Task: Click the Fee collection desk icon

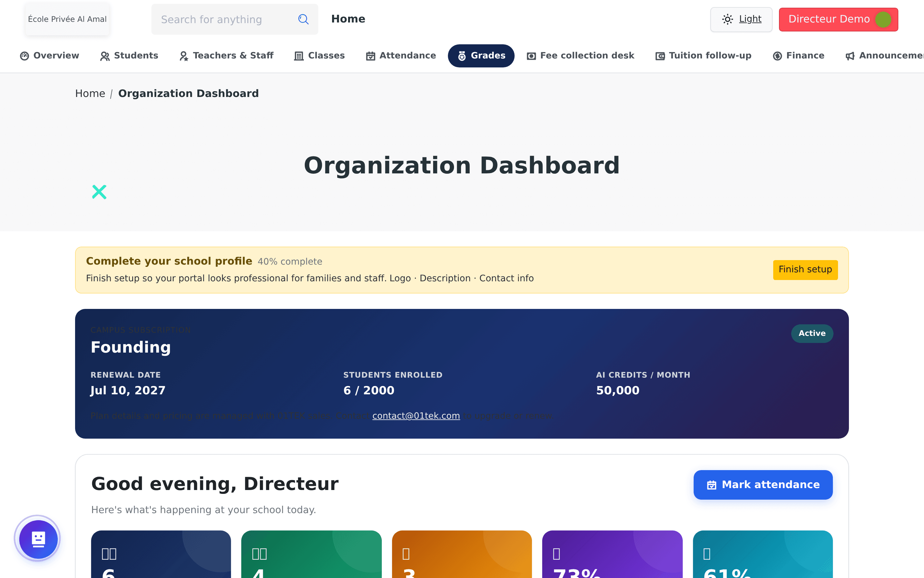Action: (x=531, y=56)
